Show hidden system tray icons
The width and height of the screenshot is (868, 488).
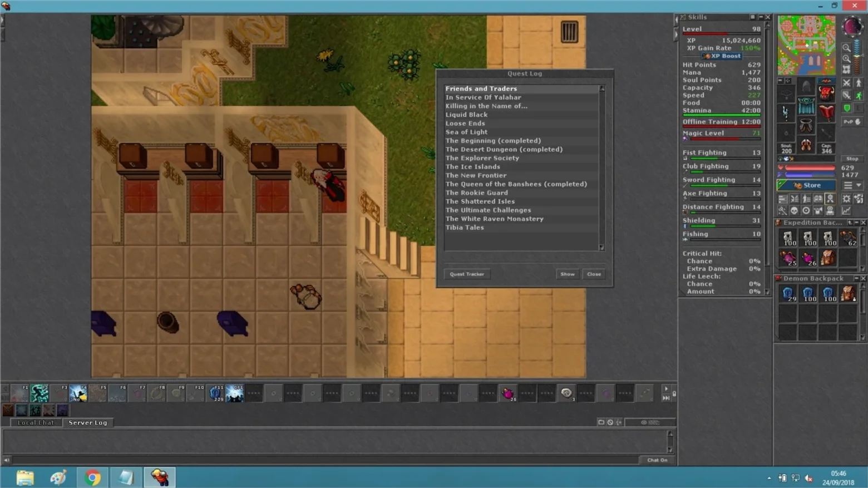pos(769,478)
